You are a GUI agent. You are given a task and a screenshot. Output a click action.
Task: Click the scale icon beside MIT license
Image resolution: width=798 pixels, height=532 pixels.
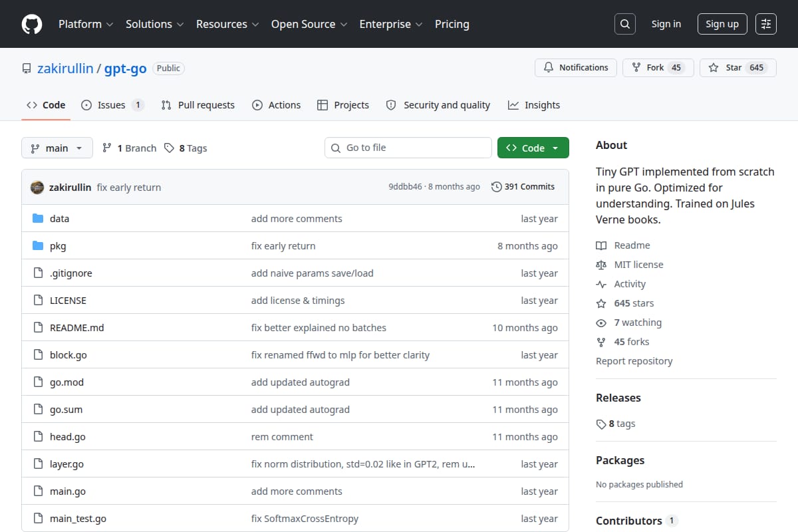tap(601, 265)
